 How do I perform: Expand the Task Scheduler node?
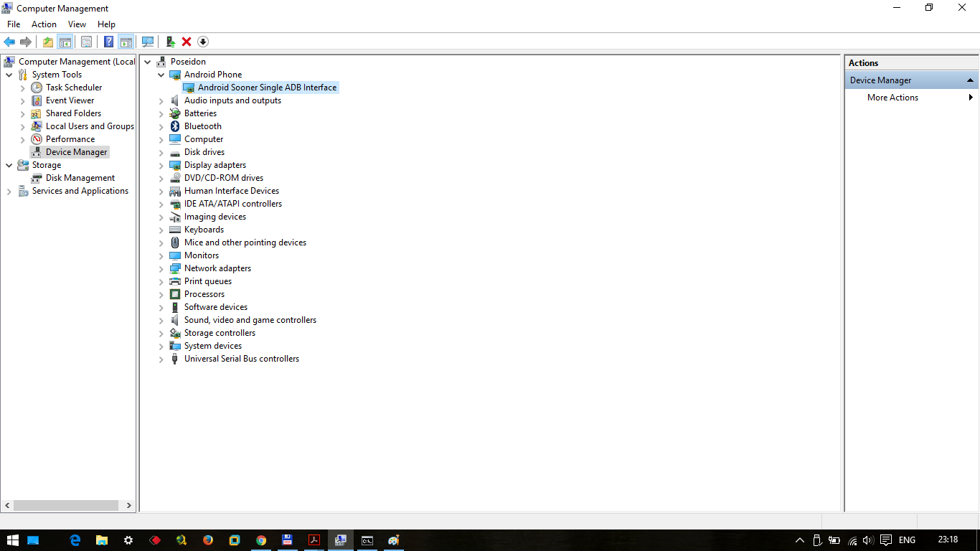pyautogui.click(x=23, y=88)
